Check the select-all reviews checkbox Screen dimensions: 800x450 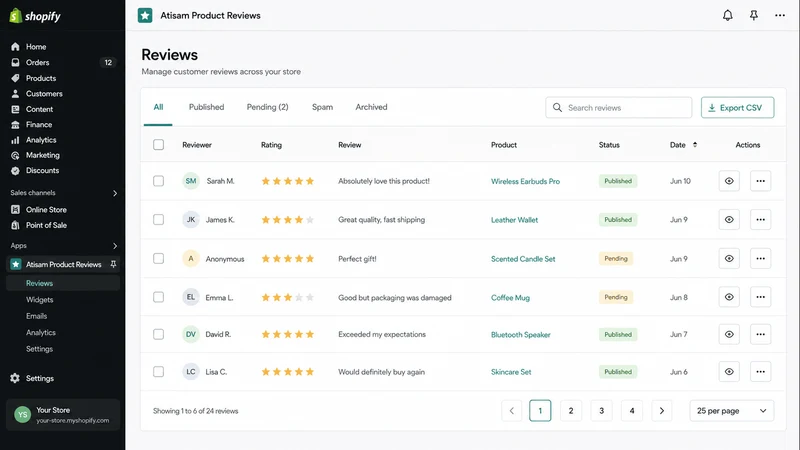tap(159, 144)
